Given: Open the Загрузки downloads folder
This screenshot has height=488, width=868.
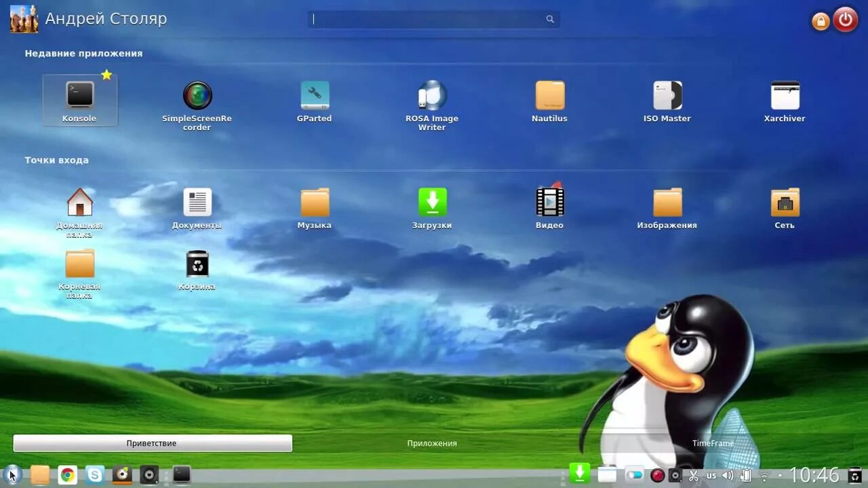Looking at the screenshot, I should click(432, 202).
